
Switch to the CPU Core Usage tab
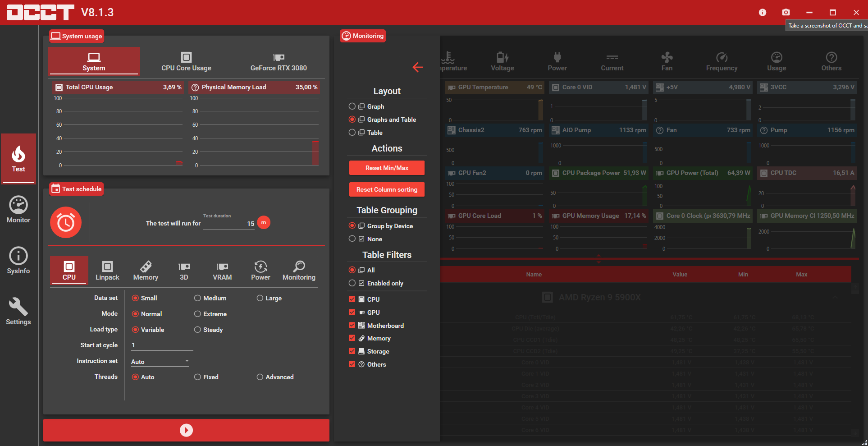click(186, 62)
